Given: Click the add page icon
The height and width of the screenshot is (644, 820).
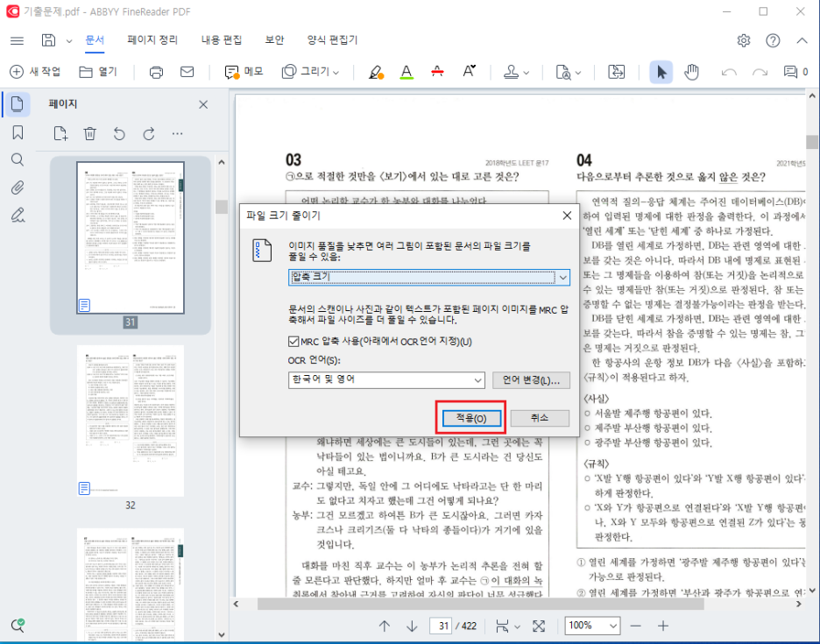Looking at the screenshot, I should (60, 134).
